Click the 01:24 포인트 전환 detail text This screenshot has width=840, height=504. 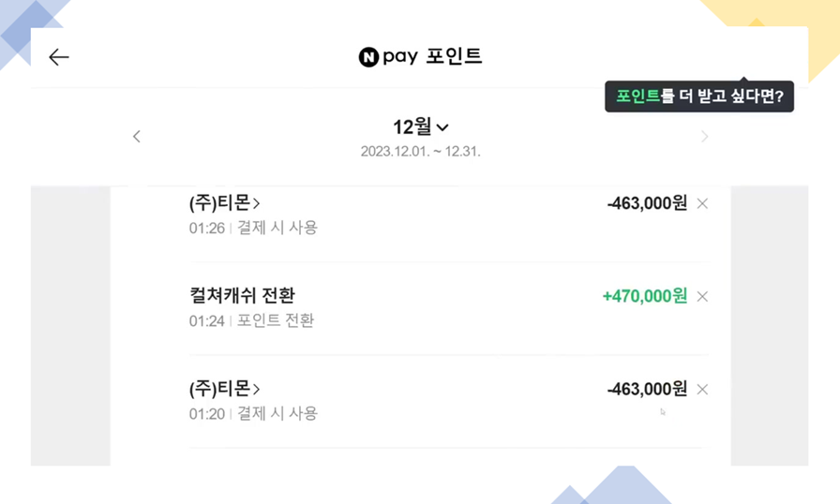point(251,320)
